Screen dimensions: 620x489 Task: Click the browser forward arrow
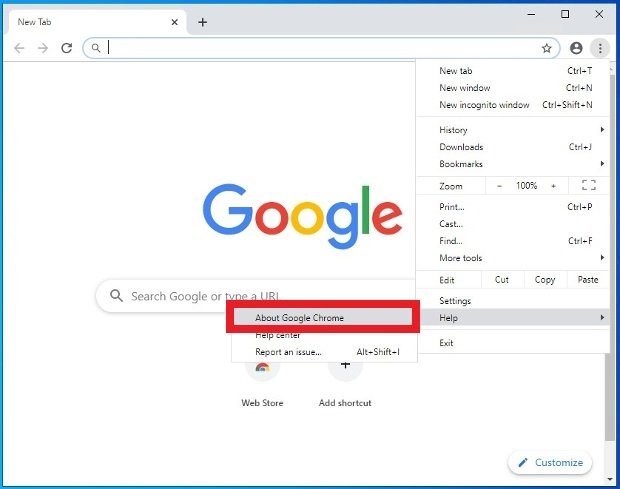[x=43, y=48]
